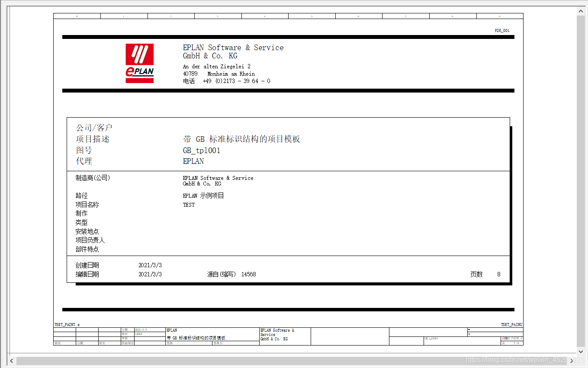
Task: Click the horizontal scrollbar right arrow
Action: 572,361
